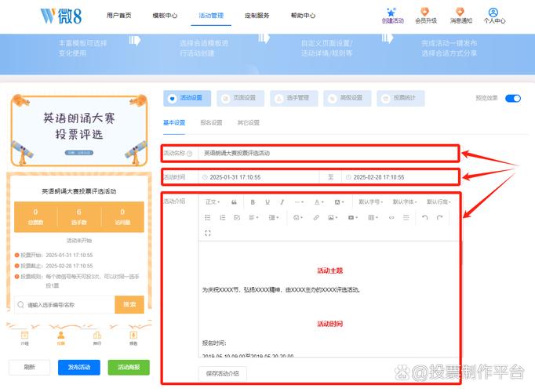535x392 pixels.
Task: Open the background color dropdown
Action: point(339,202)
